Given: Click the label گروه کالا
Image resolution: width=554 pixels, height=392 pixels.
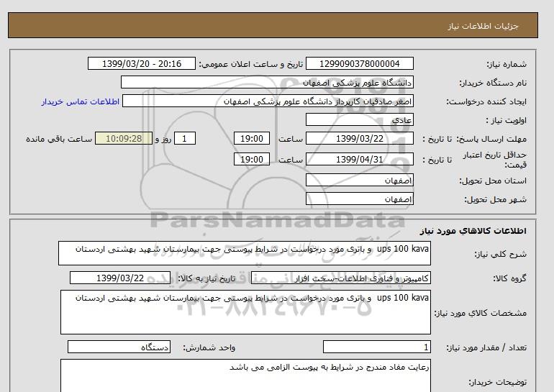Looking at the screenshot, I should point(509,278).
